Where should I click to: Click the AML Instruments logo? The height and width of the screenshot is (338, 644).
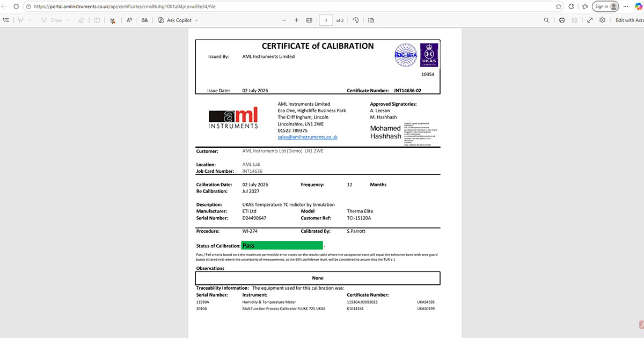click(233, 118)
